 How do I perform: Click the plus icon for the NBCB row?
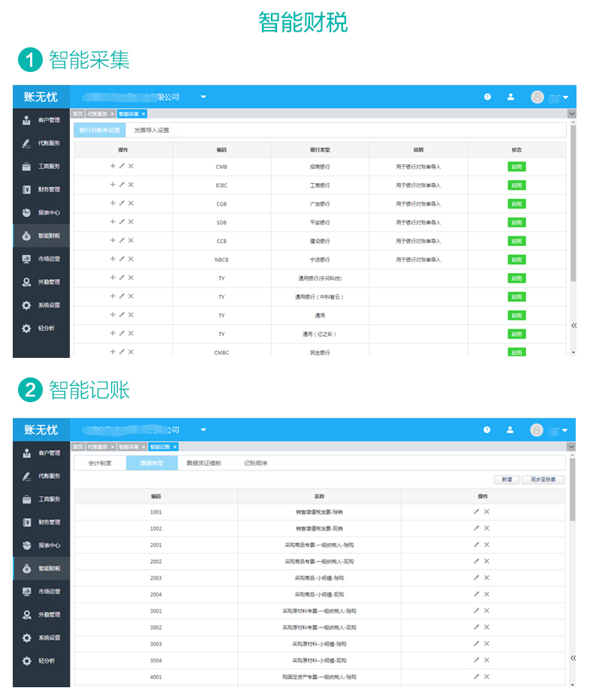coord(113,259)
